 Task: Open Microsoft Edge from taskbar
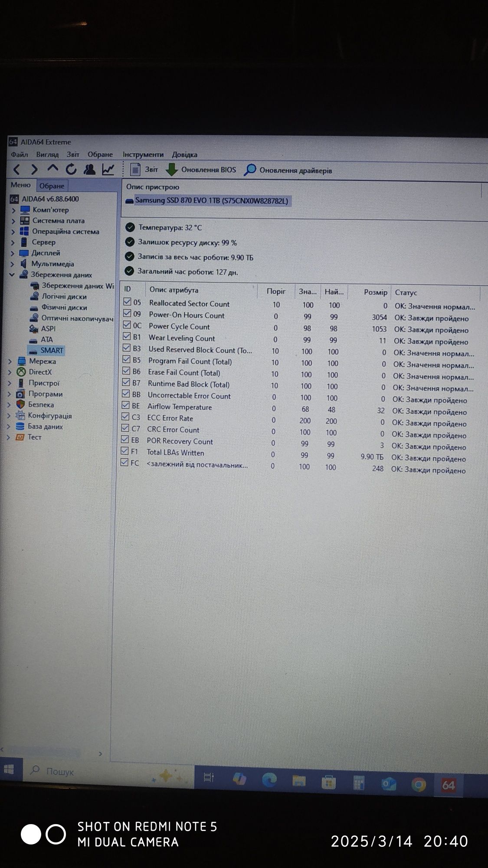pos(269,780)
